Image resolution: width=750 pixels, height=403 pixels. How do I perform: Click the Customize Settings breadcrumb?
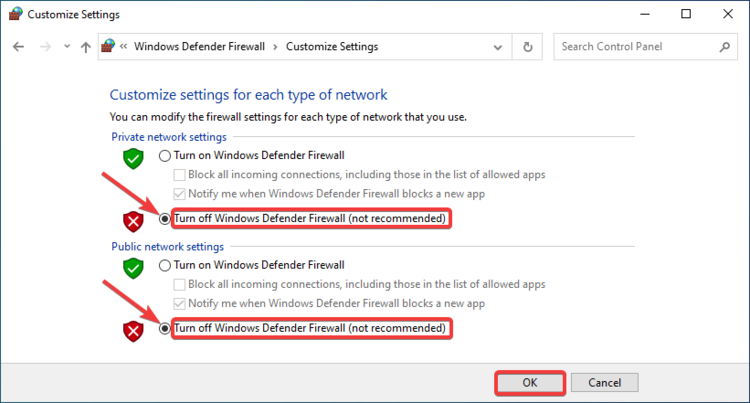332,46
